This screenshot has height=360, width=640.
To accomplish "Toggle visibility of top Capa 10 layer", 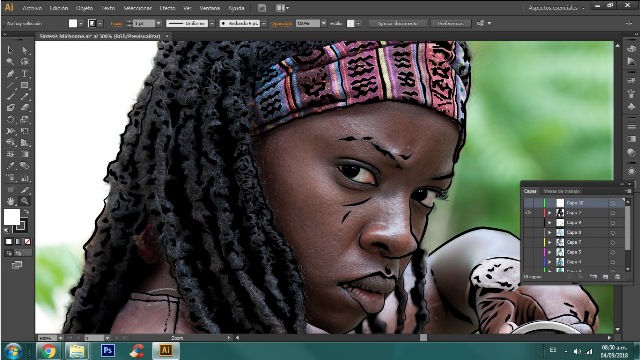I will pos(528,203).
